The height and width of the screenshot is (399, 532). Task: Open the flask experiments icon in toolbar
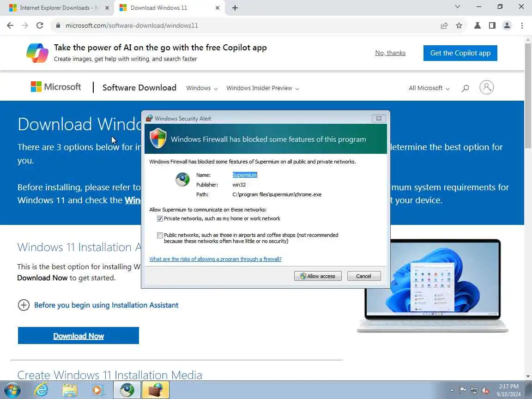click(478, 25)
